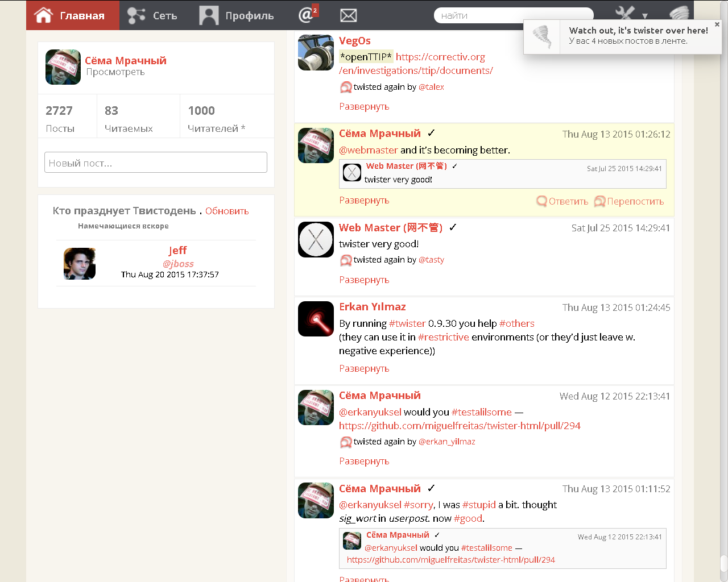Viewport: 728px width, 582px height.
Task: Click Обновить to refresh Twistday list
Action: coord(227,211)
